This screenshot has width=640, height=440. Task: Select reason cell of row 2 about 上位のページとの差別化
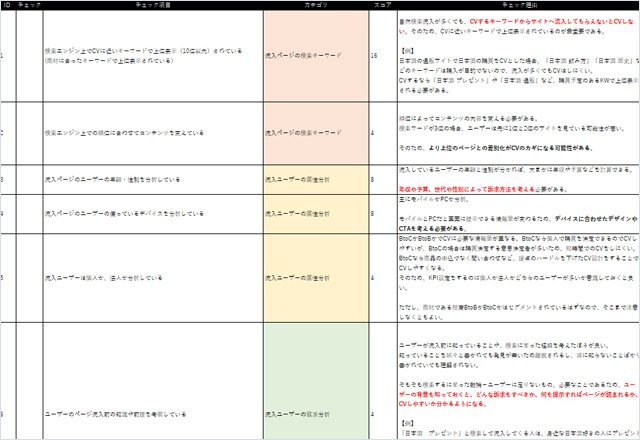pyautogui.click(x=519, y=133)
